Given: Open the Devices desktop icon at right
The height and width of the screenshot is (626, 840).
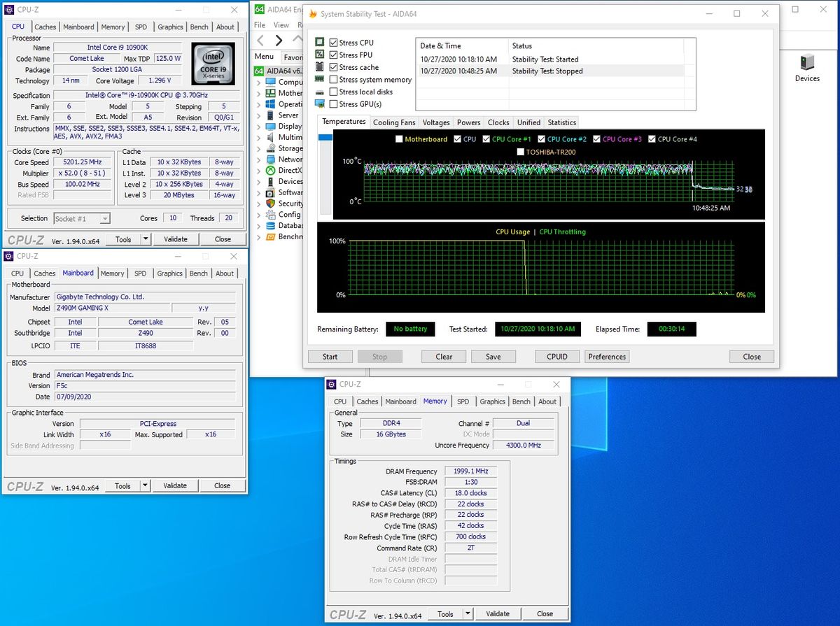Looking at the screenshot, I should (806, 69).
